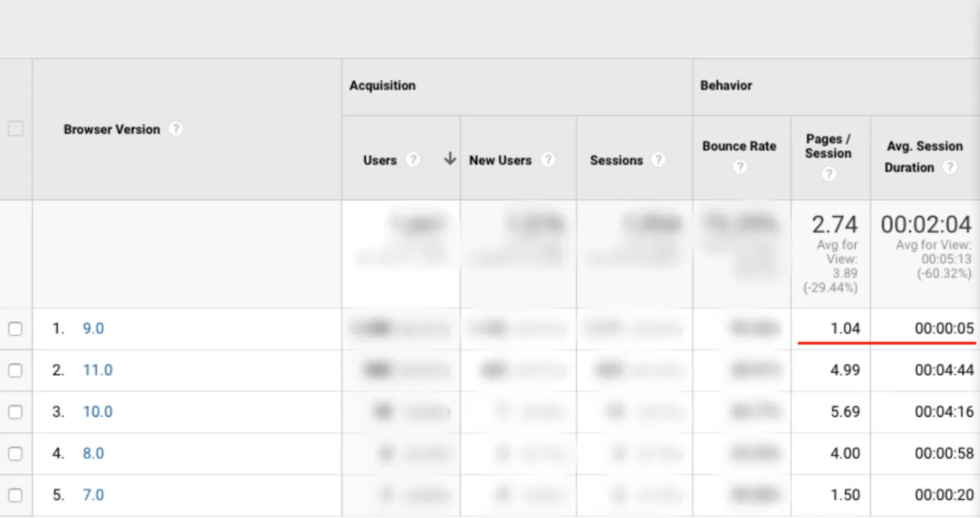Open the Browser Version help tooltip
This screenshot has height=518, width=980.
pyautogui.click(x=175, y=129)
